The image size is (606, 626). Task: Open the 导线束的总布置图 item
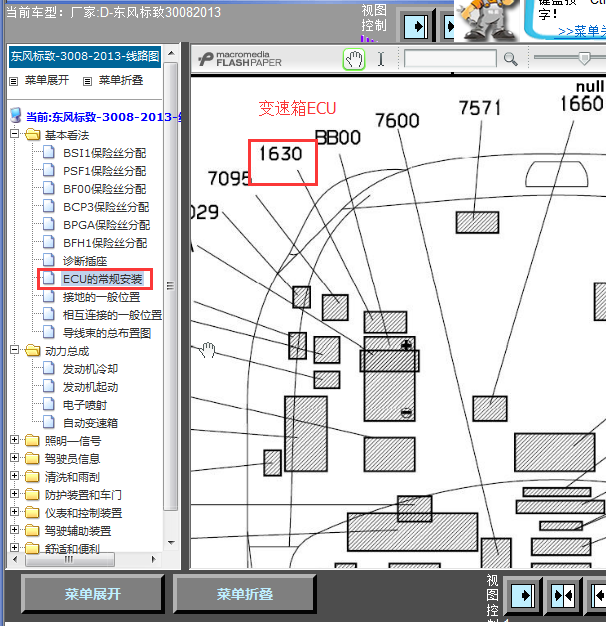(x=107, y=333)
